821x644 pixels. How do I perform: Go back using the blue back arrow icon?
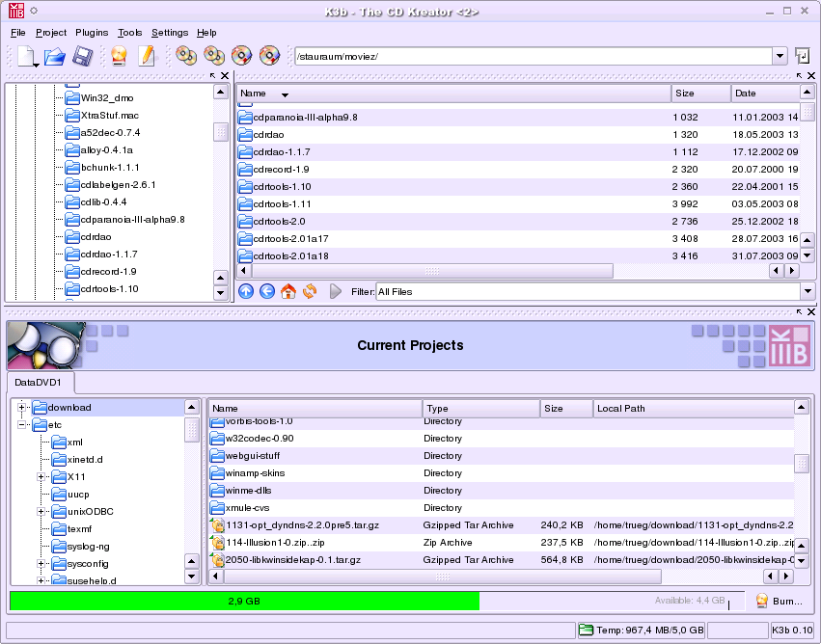click(267, 290)
